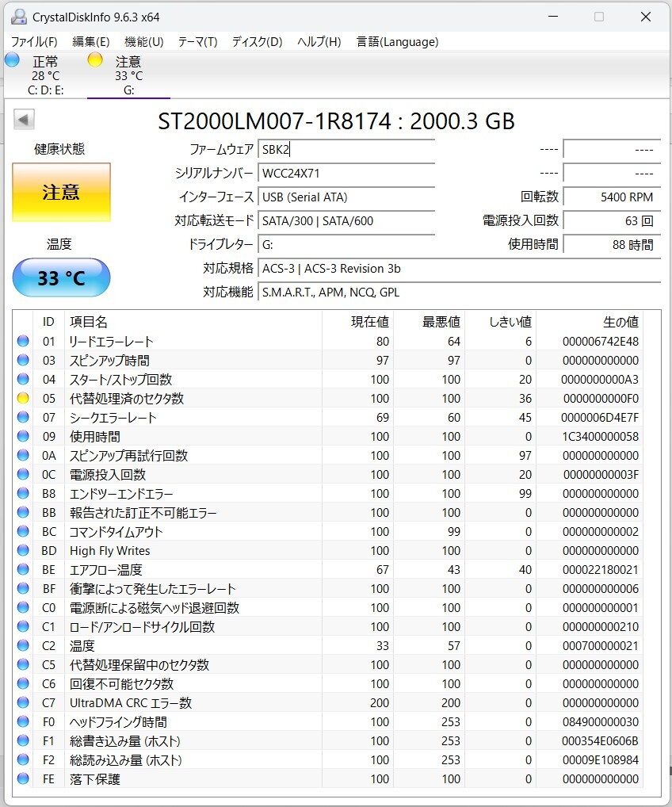Click the status icon for 電源断による磁気ヘッド退避回数
Image resolution: width=672 pixels, height=807 pixels.
tap(23, 608)
